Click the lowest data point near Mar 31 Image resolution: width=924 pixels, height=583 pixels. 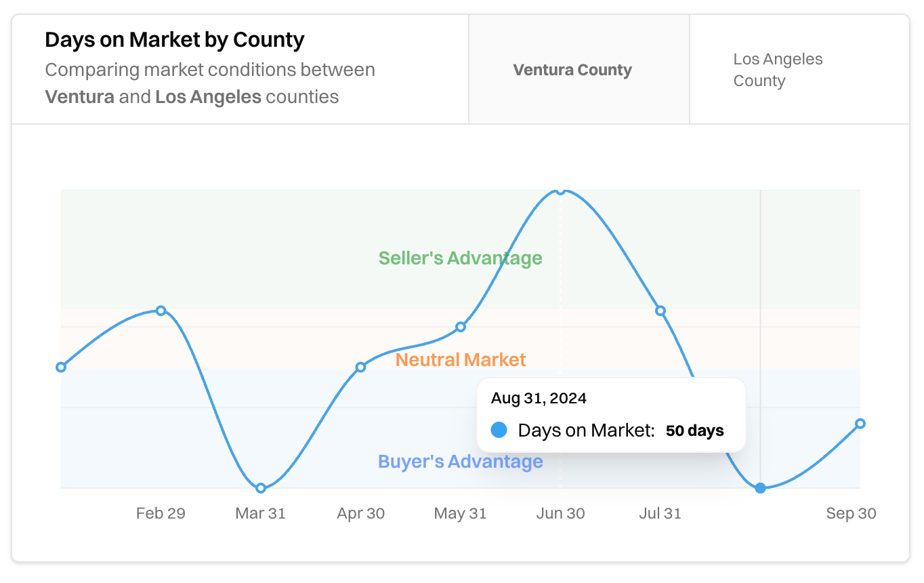click(261, 487)
